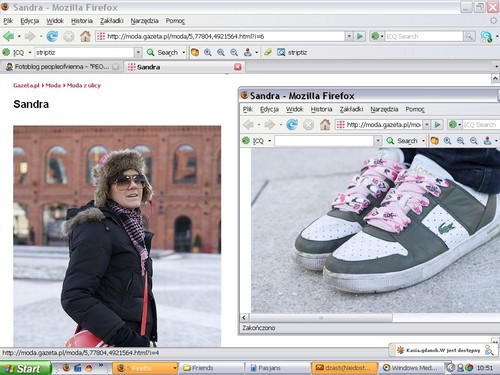Open Historia menu in main window
This screenshot has width=500, height=375.
click(82, 21)
